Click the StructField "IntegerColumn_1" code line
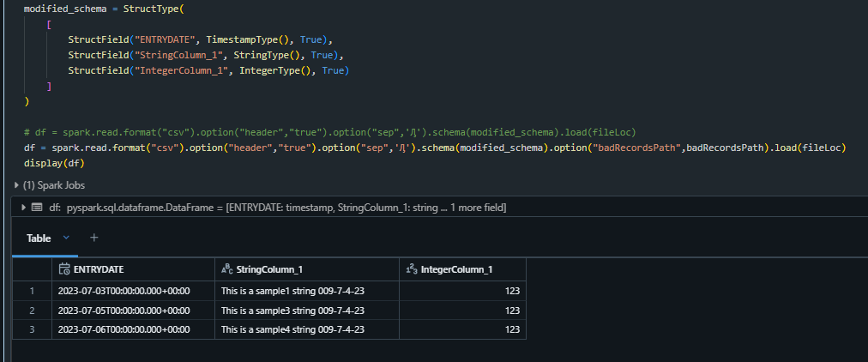 point(208,71)
